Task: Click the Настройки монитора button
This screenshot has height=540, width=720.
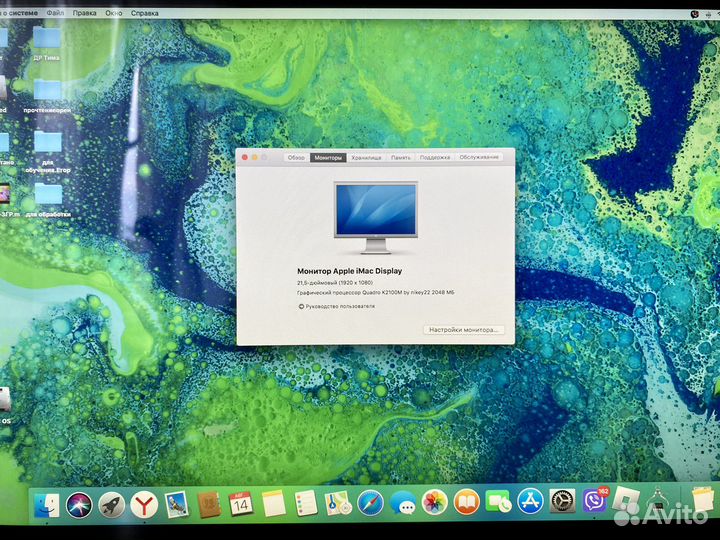Action: 463,330
